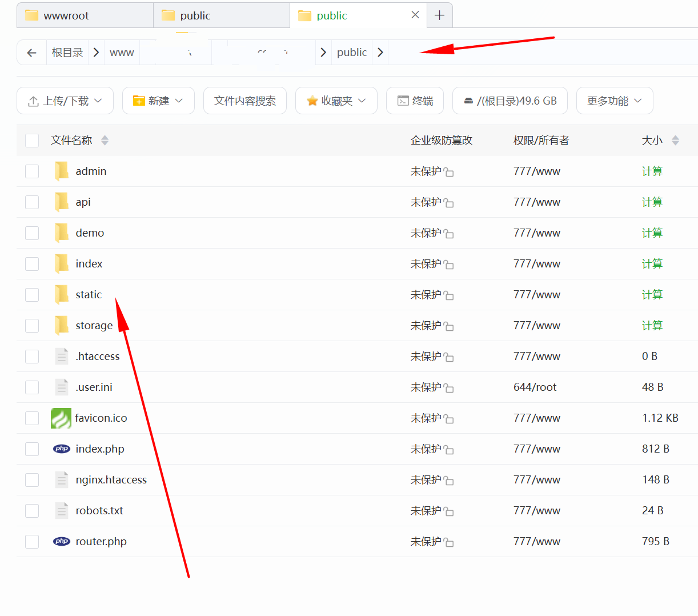
Task: Calculate the storage folder size via 计算
Action: pos(652,326)
